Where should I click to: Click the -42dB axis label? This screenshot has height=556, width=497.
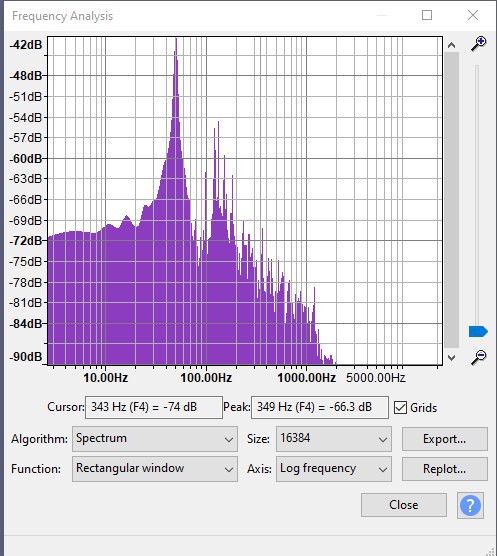[x=26, y=45]
